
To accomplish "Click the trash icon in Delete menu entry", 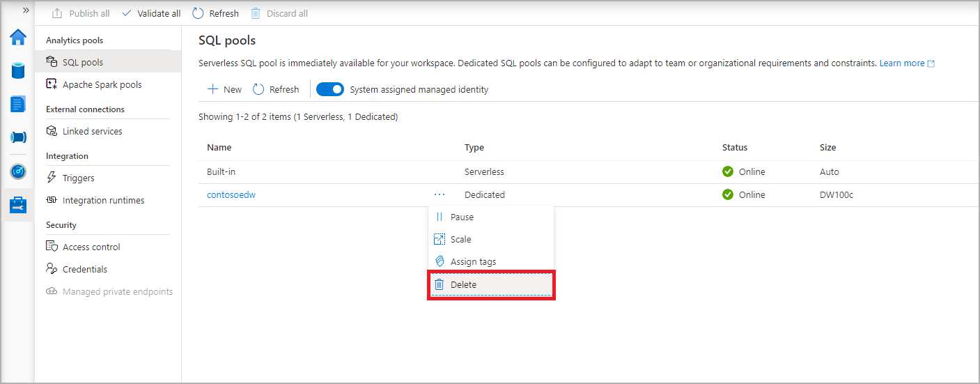I will click(x=440, y=284).
